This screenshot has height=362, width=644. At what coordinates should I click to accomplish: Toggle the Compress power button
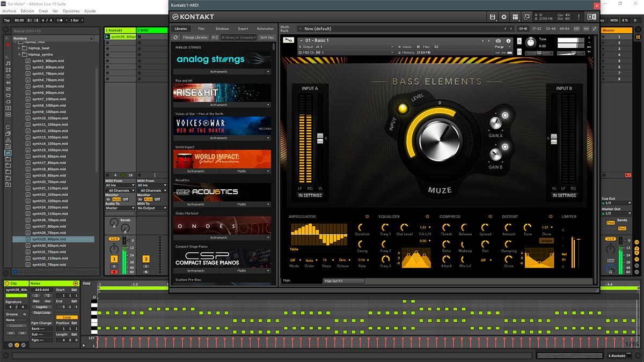(x=490, y=217)
